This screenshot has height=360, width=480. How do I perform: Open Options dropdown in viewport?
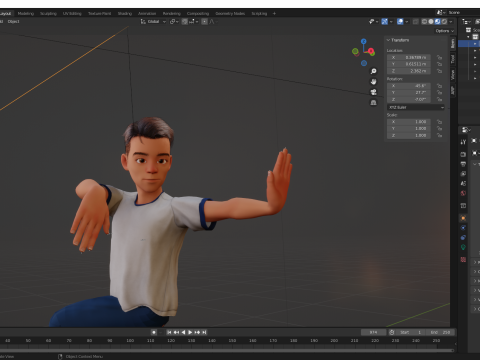(x=445, y=31)
